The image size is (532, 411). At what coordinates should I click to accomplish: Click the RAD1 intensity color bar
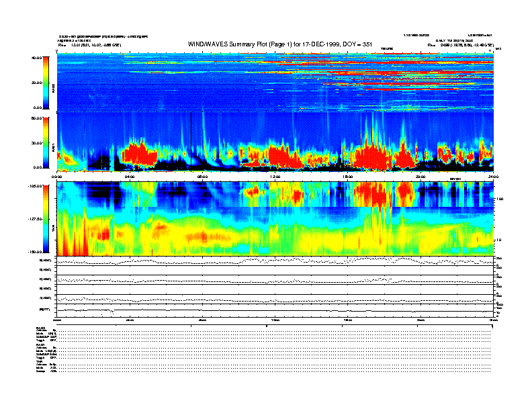pos(46,143)
